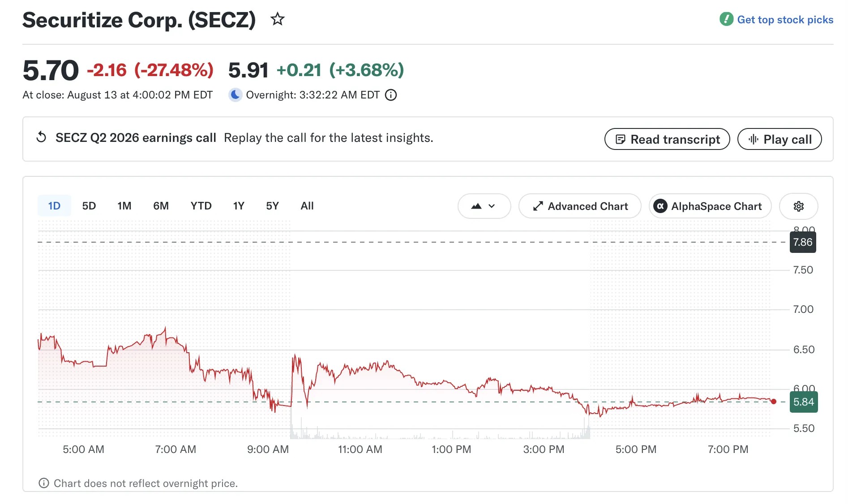This screenshot has width=848, height=504.
Task: Show the All time range
Action: [x=307, y=206]
